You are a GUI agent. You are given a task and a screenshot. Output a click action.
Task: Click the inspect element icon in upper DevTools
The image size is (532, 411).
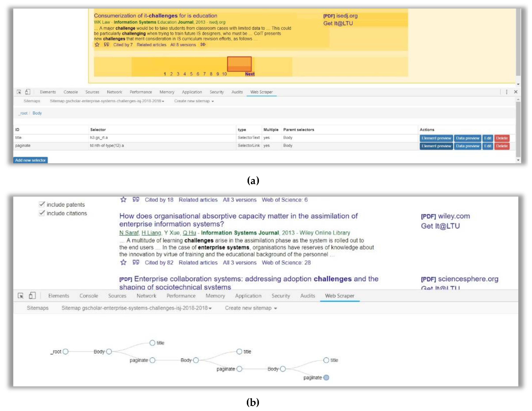click(x=19, y=92)
